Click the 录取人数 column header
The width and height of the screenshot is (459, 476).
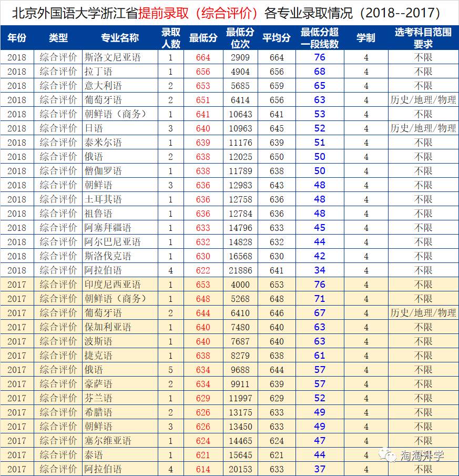(x=171, y=38)
